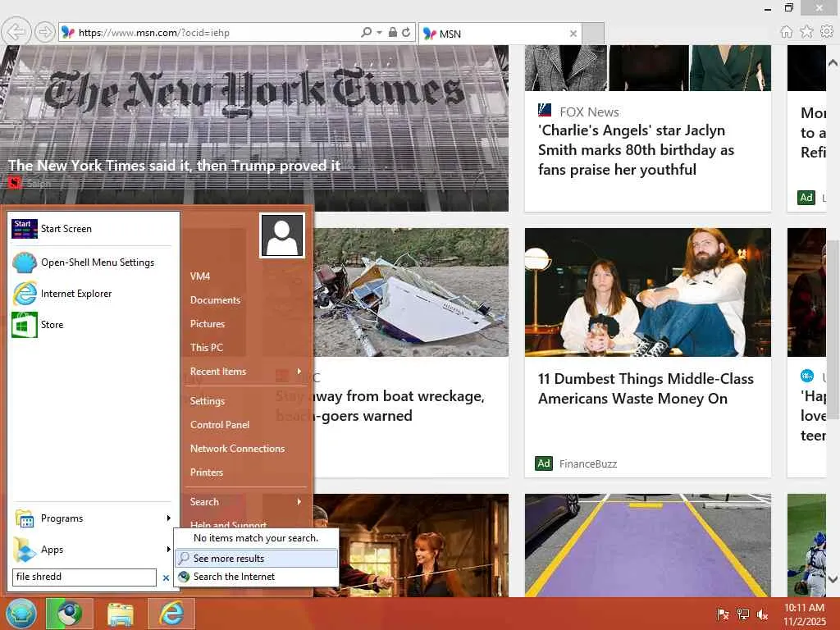The width and height of the screenshot is (840, 630).
Task: Expand the Programs submenu
Action: [x=92, y=518]
